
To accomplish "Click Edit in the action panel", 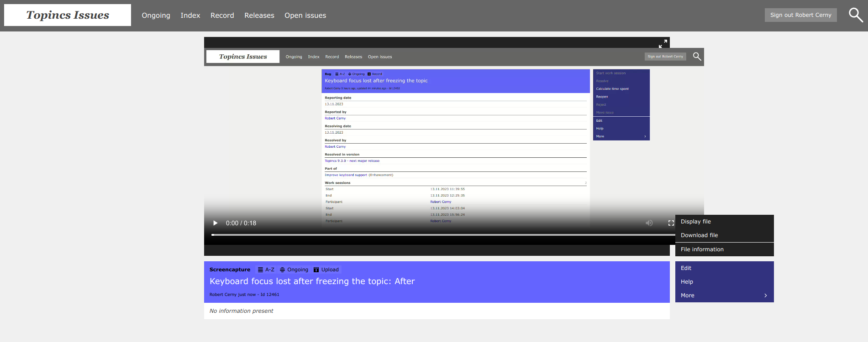I will click(x=686, y=268).
